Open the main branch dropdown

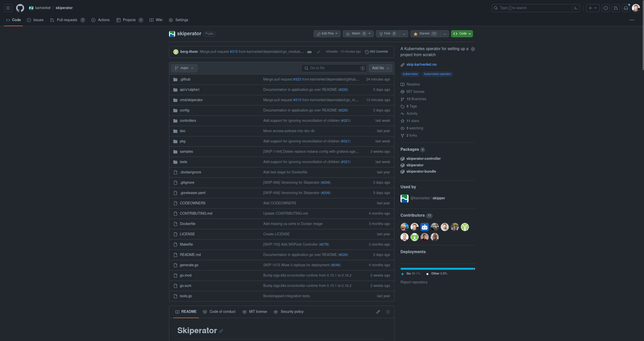[x=184, y=68]
